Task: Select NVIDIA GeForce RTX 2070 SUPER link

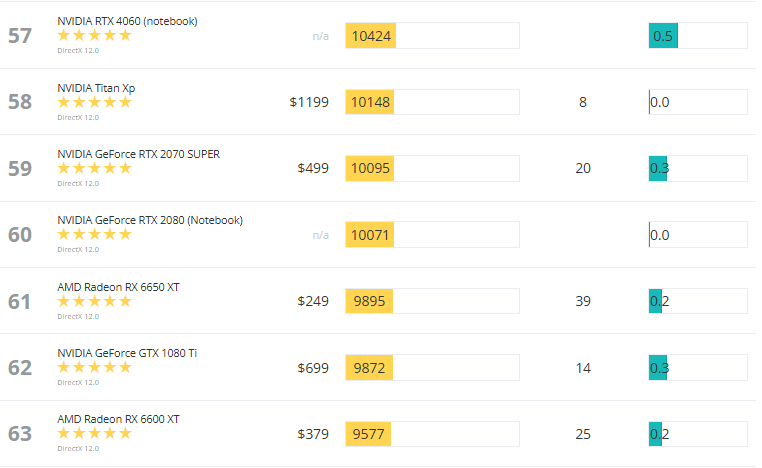Action: (x=138, y=154)
